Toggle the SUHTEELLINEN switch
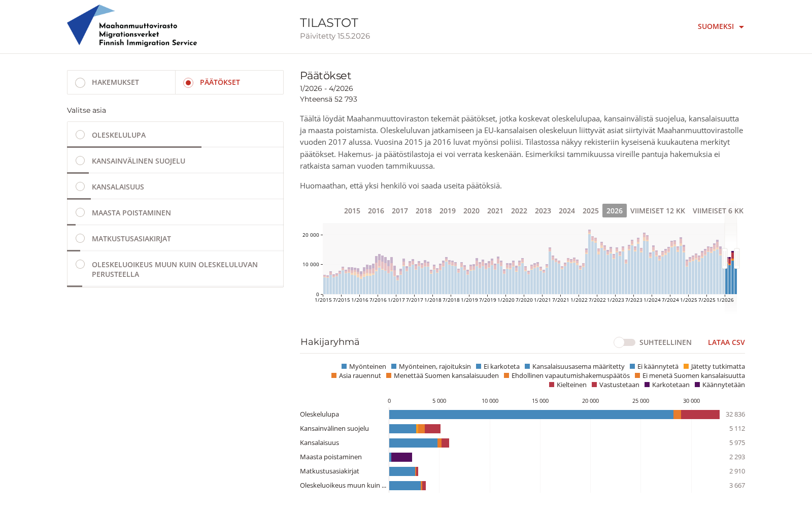812x508 pixels. (624, 342)
